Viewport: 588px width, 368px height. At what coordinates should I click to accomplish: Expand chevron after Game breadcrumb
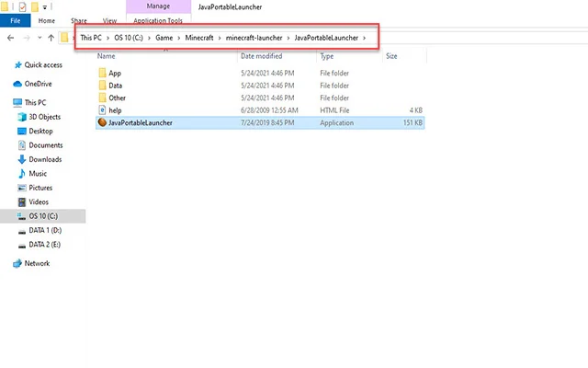pyautogui.click(x=179, y=38)
